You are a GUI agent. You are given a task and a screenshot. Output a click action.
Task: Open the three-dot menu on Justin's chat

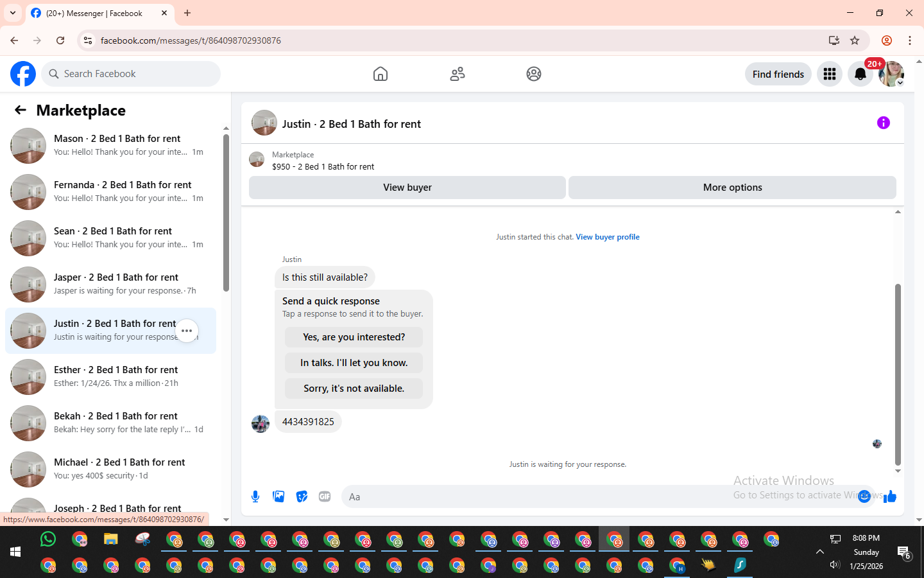click(187, 331)
